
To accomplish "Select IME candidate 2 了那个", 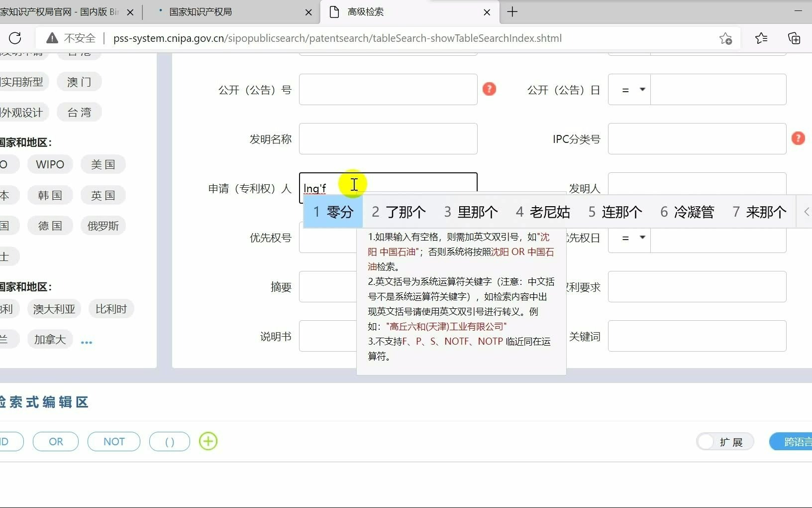I will (x=399, y=212).
